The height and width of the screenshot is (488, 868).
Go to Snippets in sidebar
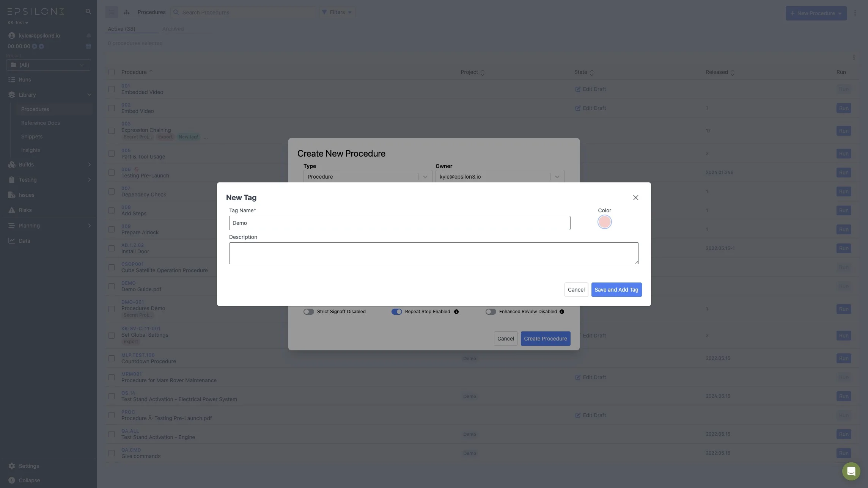(x=32, y=137)
